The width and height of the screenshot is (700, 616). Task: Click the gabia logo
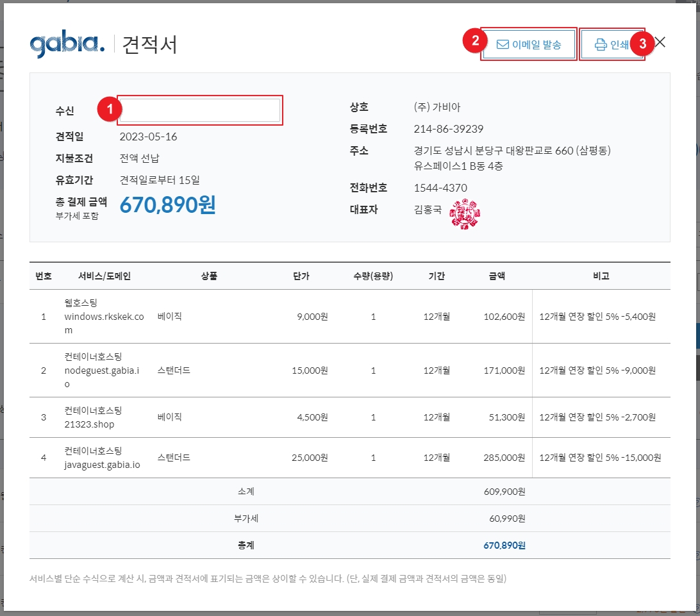[67, 44]
